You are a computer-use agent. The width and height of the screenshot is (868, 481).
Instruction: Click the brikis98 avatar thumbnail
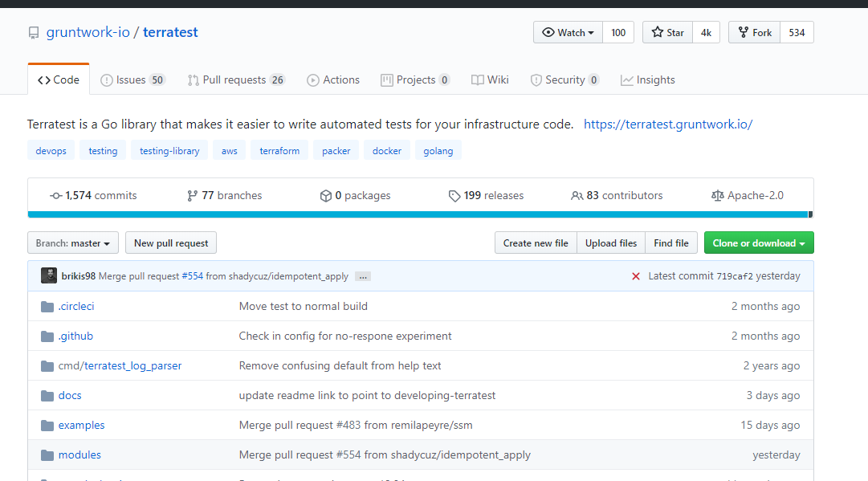[x=49, y=275]
